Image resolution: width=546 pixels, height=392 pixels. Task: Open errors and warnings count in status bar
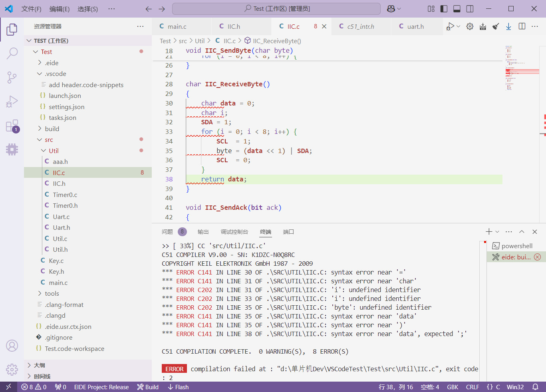point(34,387)
